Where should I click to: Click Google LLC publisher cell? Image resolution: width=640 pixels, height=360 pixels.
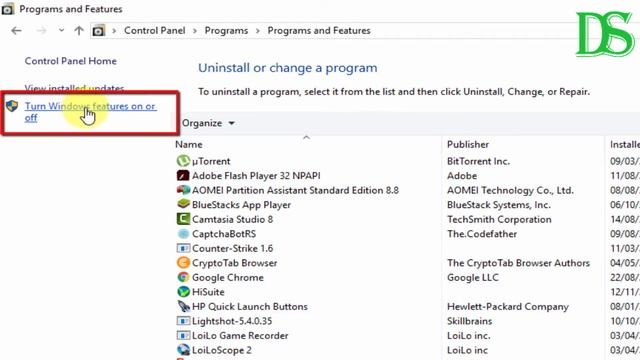pos(473,278)
